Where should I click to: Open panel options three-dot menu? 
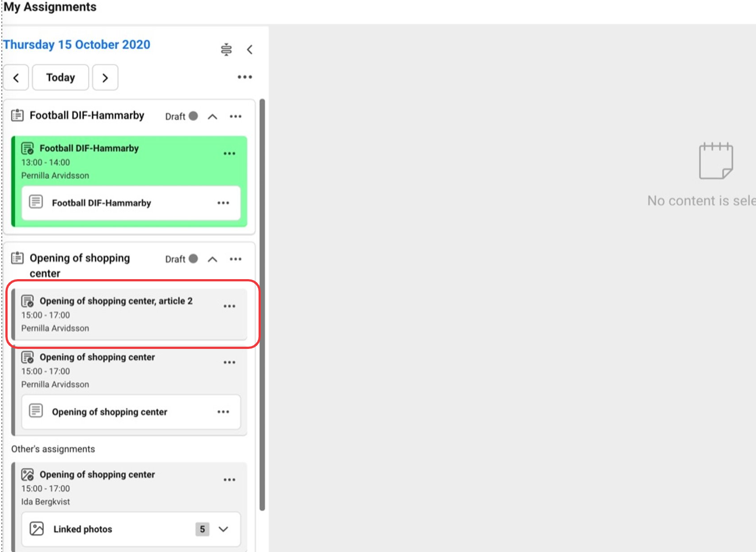(x=244, y=77)
